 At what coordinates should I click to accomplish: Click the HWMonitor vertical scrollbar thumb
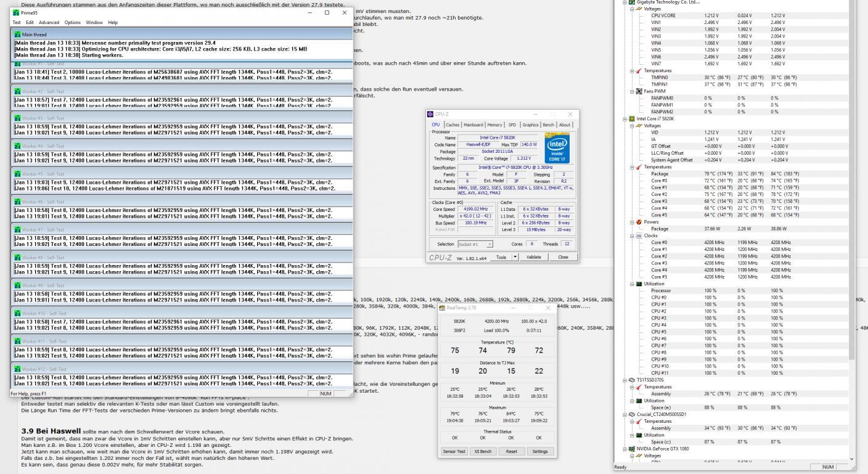click(852, 180)
